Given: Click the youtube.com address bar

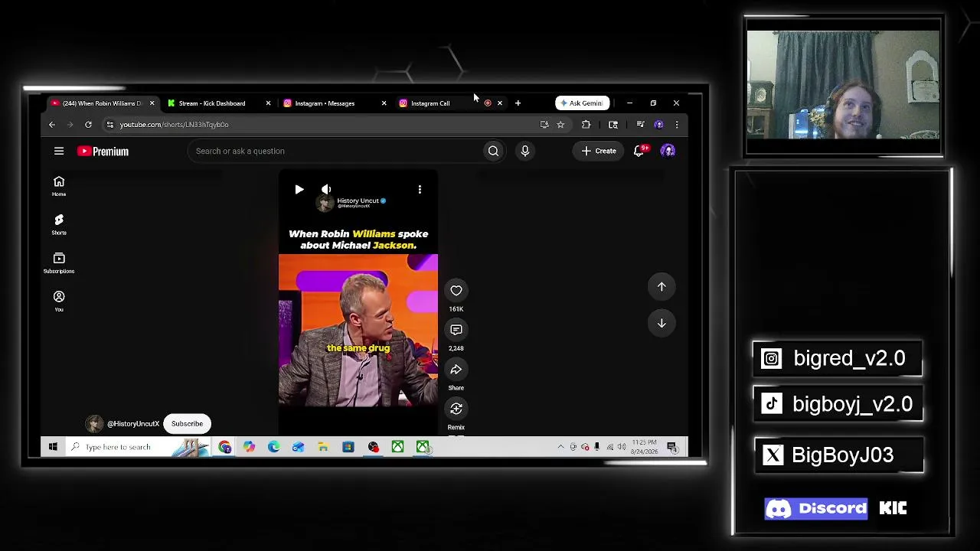Looking at the screenshot, I should (322, 125).
